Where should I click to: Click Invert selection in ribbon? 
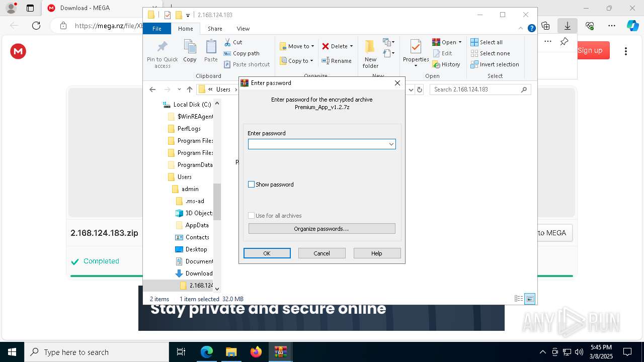pyautogui.click(x=495, y=64)
